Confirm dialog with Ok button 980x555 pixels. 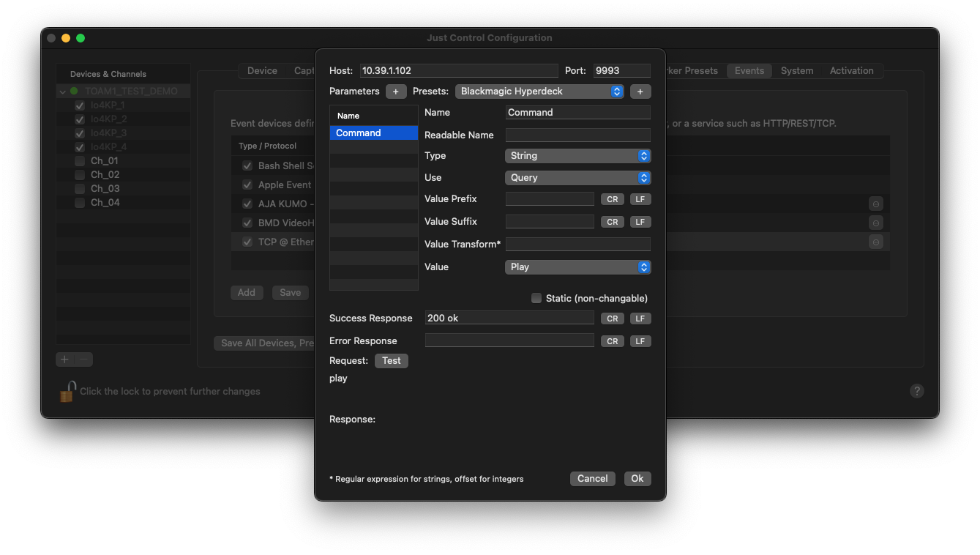(x=637, y=479)
